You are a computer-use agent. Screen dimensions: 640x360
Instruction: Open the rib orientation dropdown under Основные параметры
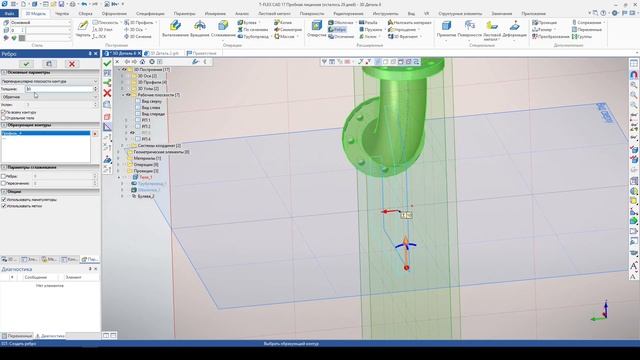[49, 82]
